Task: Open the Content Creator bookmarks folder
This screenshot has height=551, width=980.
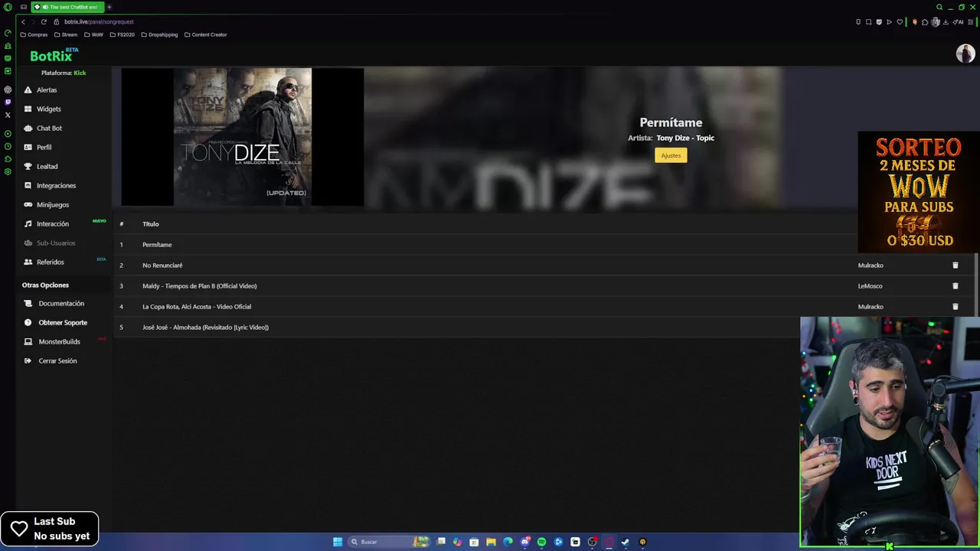Action: (205, 34)
